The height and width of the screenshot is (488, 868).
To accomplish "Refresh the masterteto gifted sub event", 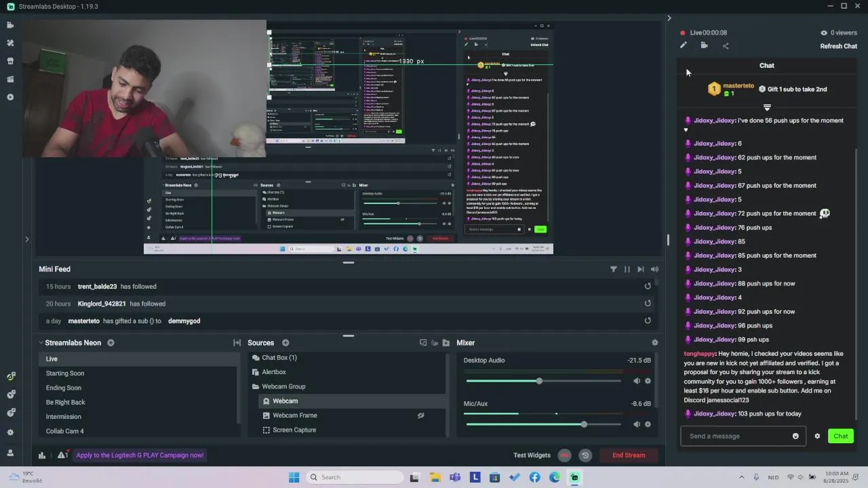I will (648, 321).
